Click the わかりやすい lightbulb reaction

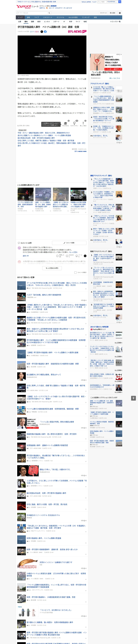pos(74,124)
